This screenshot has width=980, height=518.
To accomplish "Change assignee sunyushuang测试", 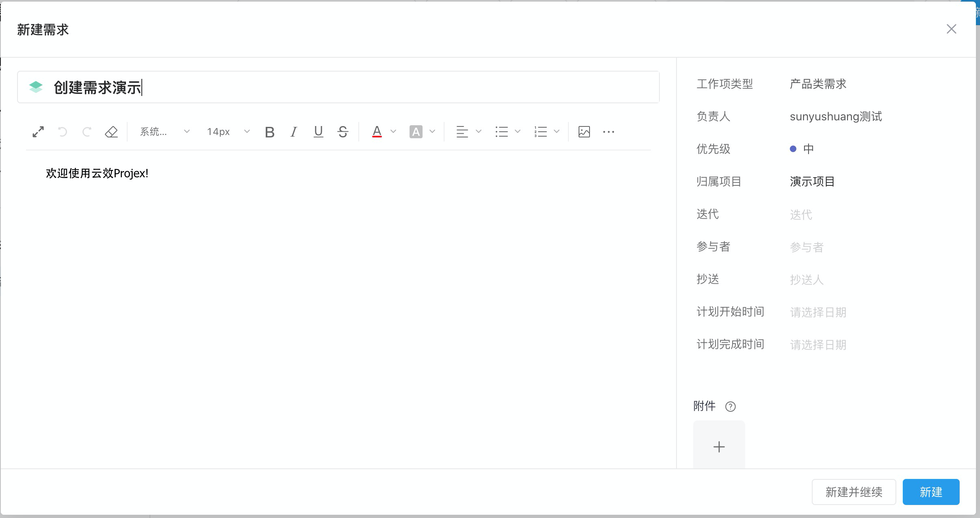I will pyautogui.click(x=836, y=117).
